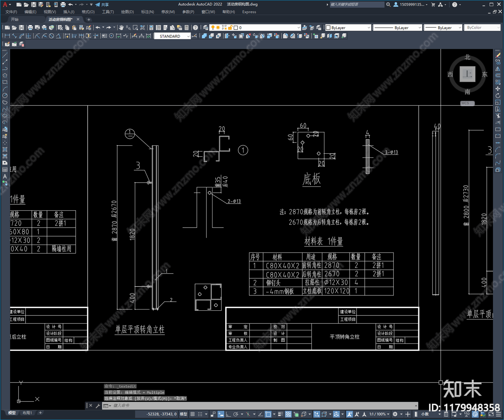Open the Layer Properties manager icon
The image size is (504, 420).
[205, 28]
